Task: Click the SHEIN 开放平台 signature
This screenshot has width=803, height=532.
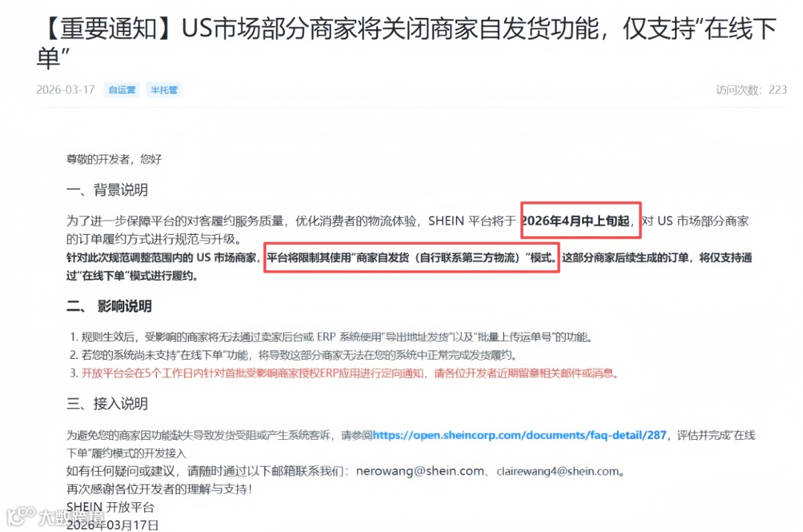Action: (110, 507)
